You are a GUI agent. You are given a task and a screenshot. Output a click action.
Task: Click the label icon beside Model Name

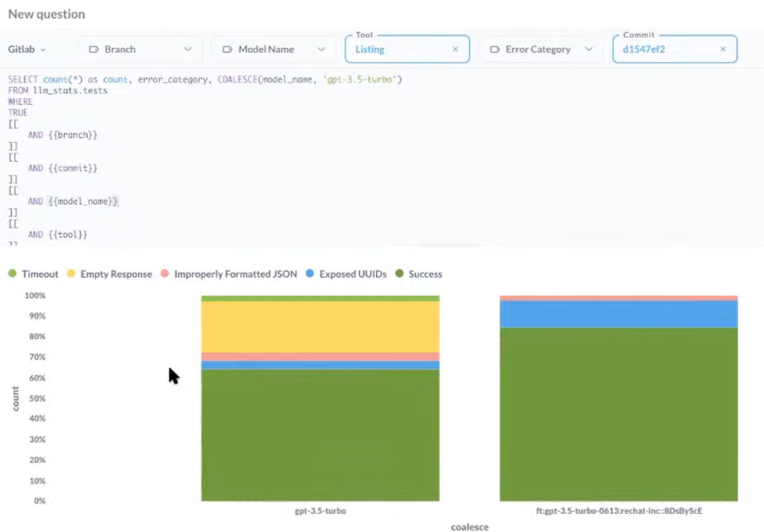[227, 50]
